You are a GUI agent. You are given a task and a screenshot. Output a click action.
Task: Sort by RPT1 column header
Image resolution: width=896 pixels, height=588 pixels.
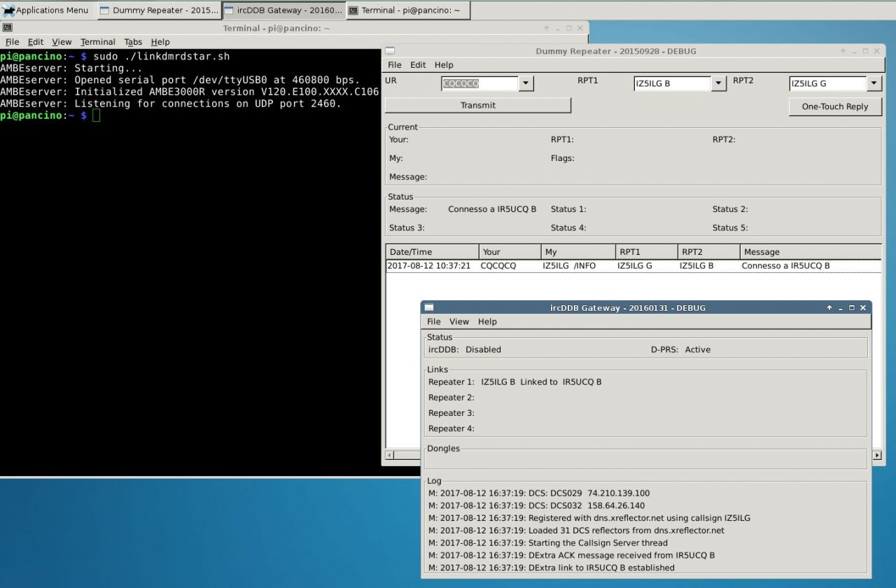point(647,251)
